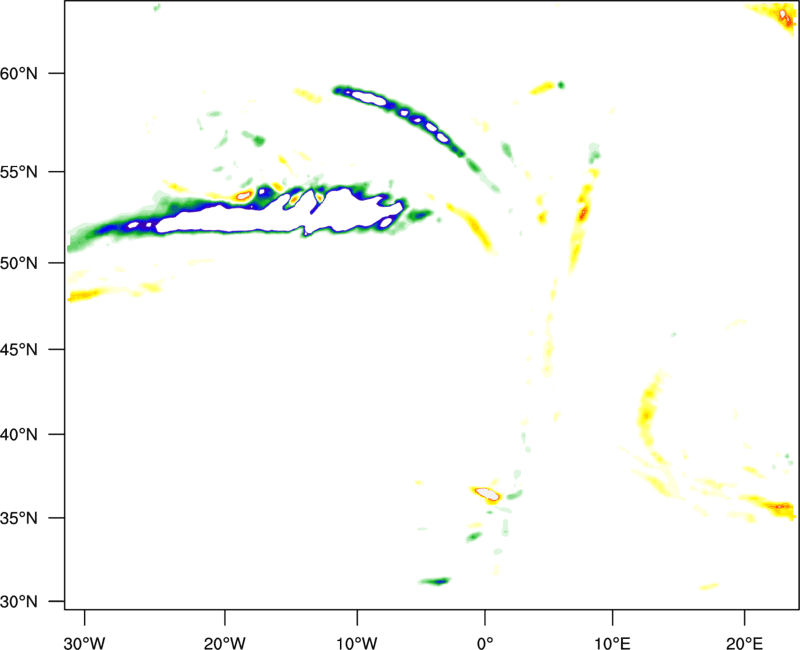Click the 10°E longitude label
Image resolution: width=800 pixels, height=650 pixels.
pyautogui.click(x=612, y=643)
